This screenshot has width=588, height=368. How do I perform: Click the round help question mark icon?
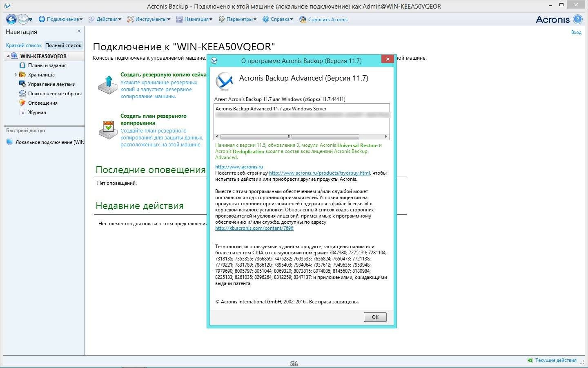coord(577,19)
